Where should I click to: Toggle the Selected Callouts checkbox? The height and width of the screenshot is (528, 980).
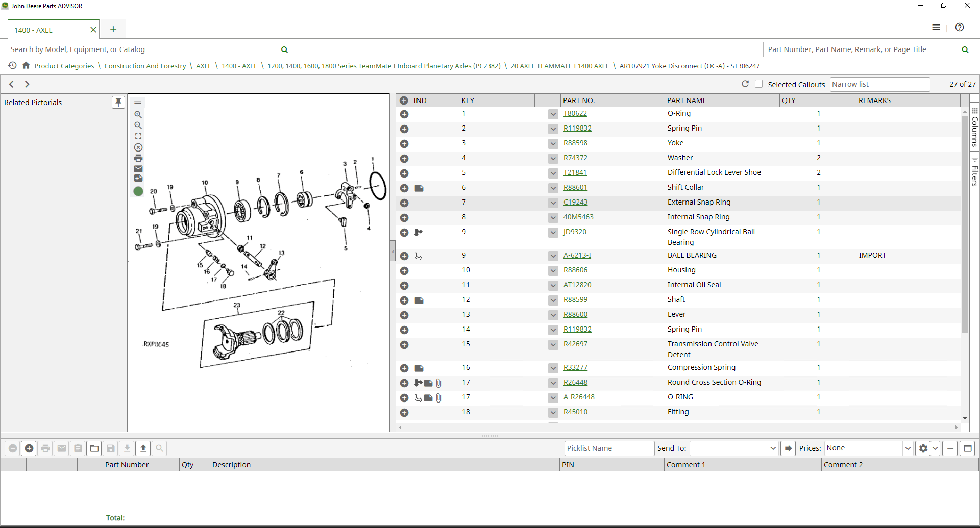(758, 84)
